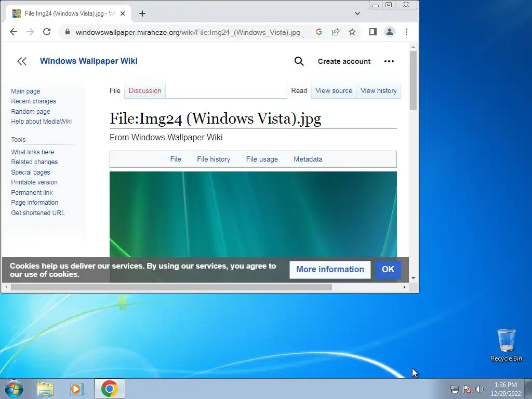This screenshot has width=532, height=399.
Task: Open the site info padlock icon
Action: coord(68,32)
